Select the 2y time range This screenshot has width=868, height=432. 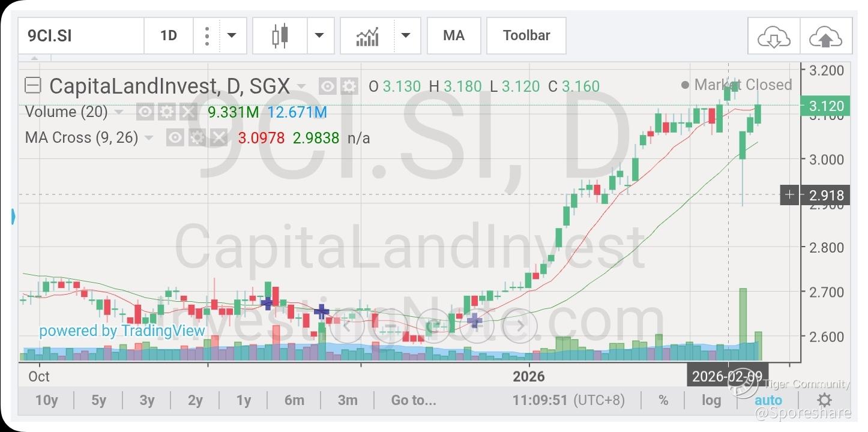point(195,400)
